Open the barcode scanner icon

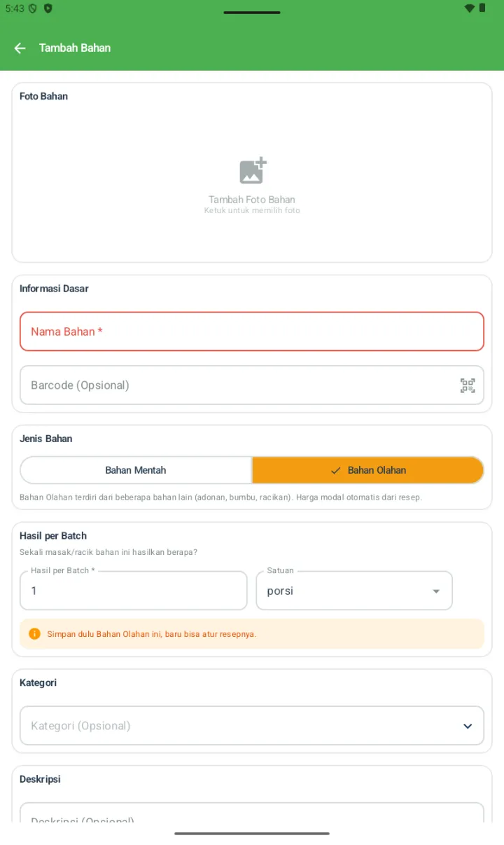[x=468, y=385]
